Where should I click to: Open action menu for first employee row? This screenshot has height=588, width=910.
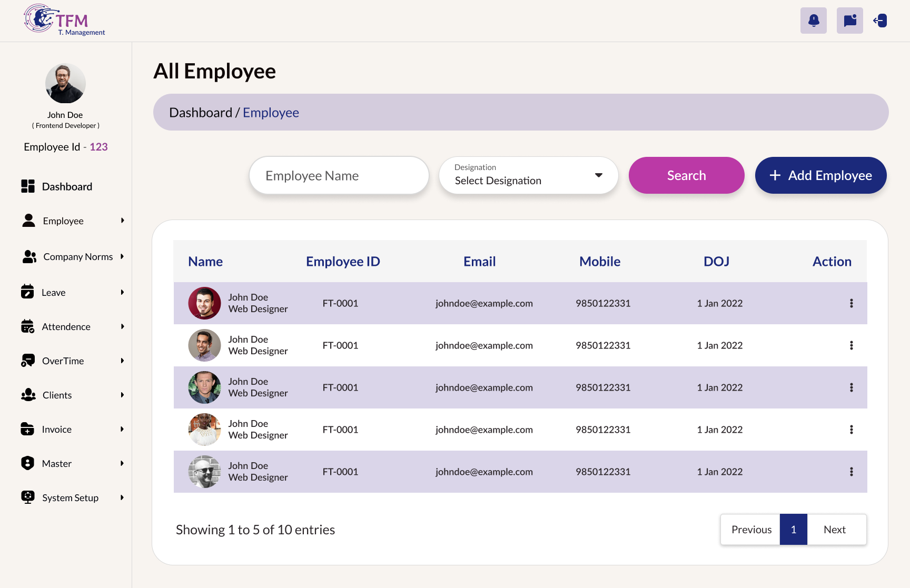(852, 303)
